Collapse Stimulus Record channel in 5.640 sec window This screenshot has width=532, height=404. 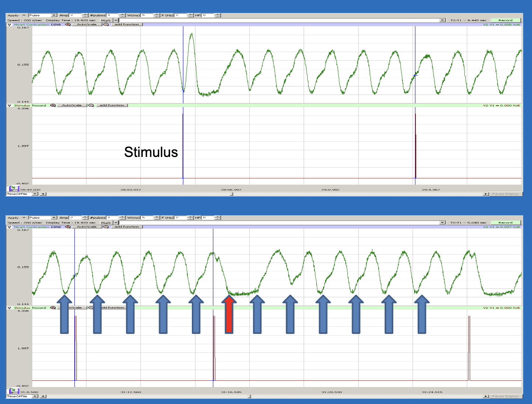pyautogui.click(x=10, y=308)
